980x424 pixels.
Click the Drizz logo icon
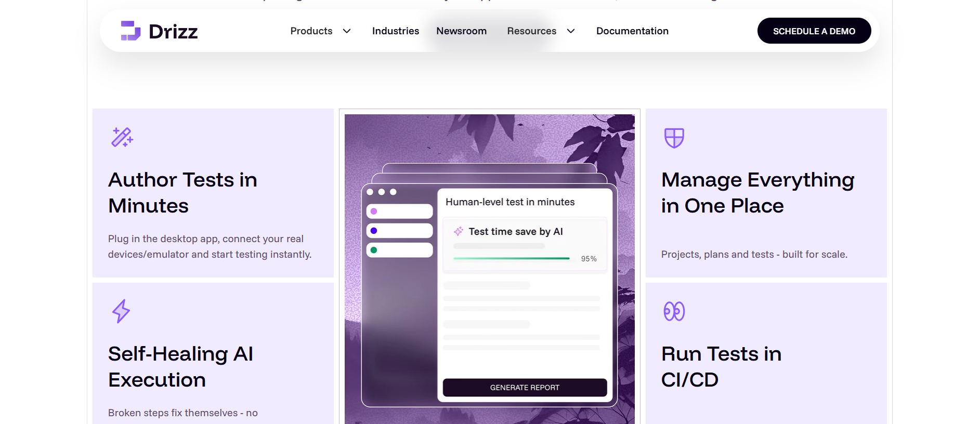(130, 31)
